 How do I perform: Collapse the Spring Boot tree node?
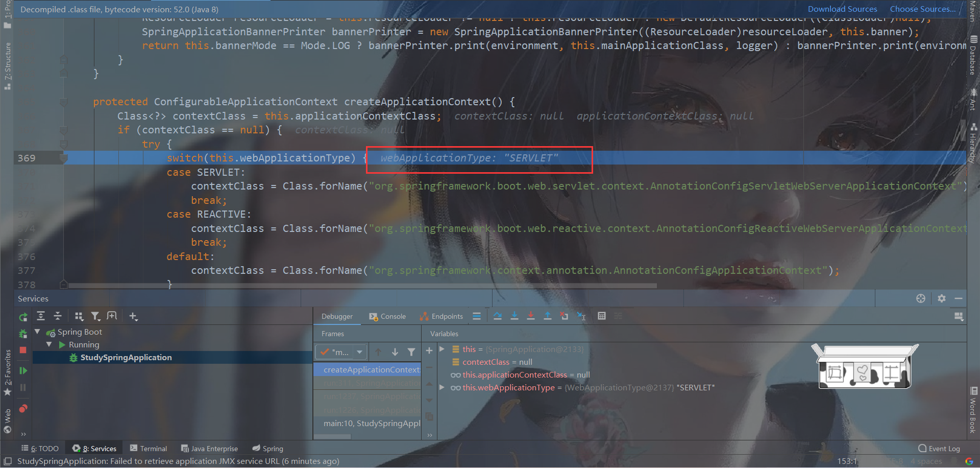point(37,332)
